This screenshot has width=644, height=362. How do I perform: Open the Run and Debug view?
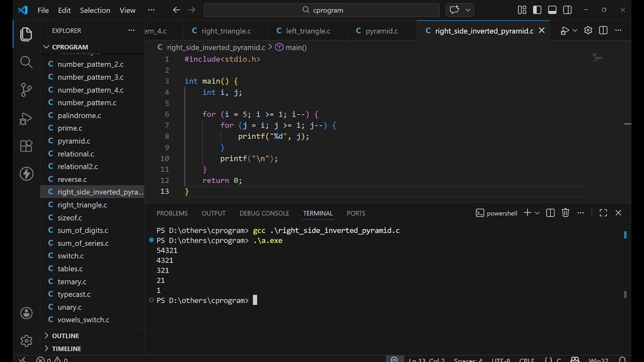pyautogui.click(x=26, y=118)
